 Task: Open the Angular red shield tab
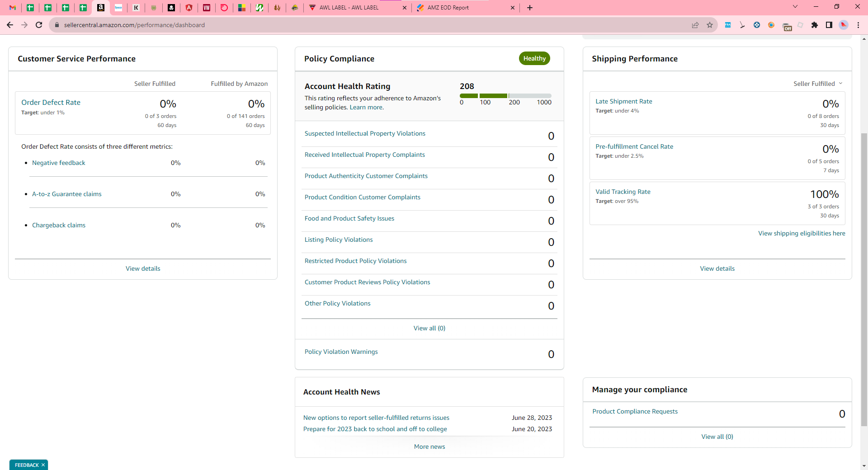click(x=189, y=8)
